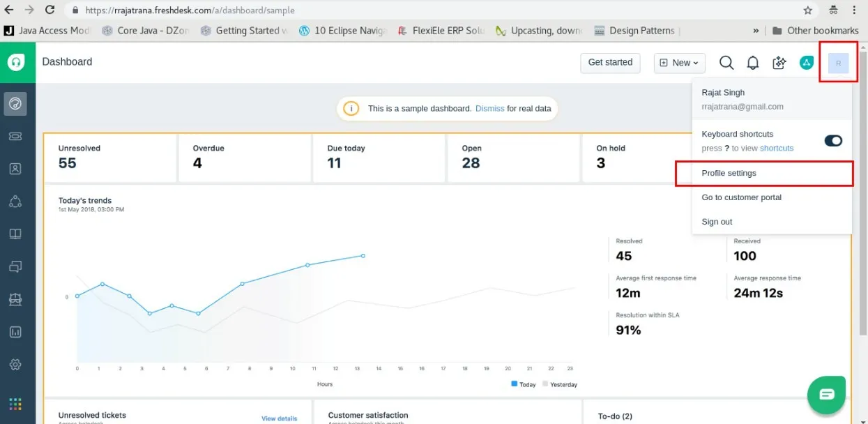Click the Resolved 45 value
The height and width of the screenshot is (424, 868).
point(624,256)
